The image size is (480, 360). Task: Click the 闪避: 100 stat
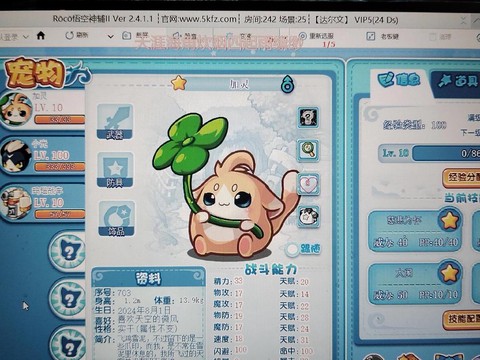pos(230,350)
